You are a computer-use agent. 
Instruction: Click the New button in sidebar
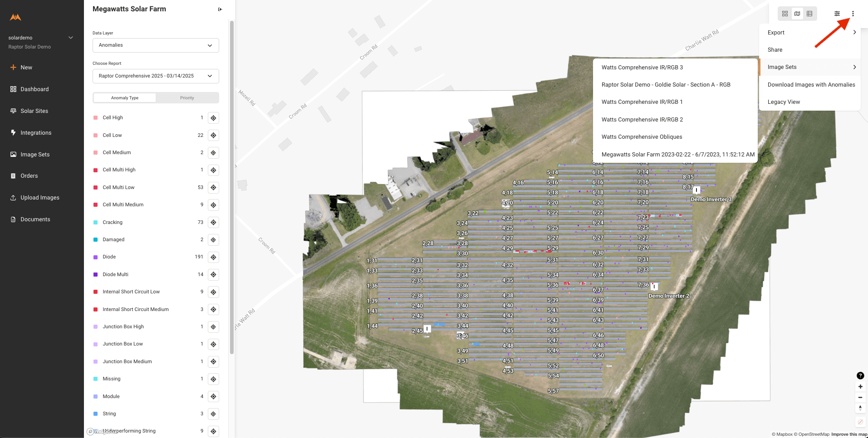click(21, 68)
